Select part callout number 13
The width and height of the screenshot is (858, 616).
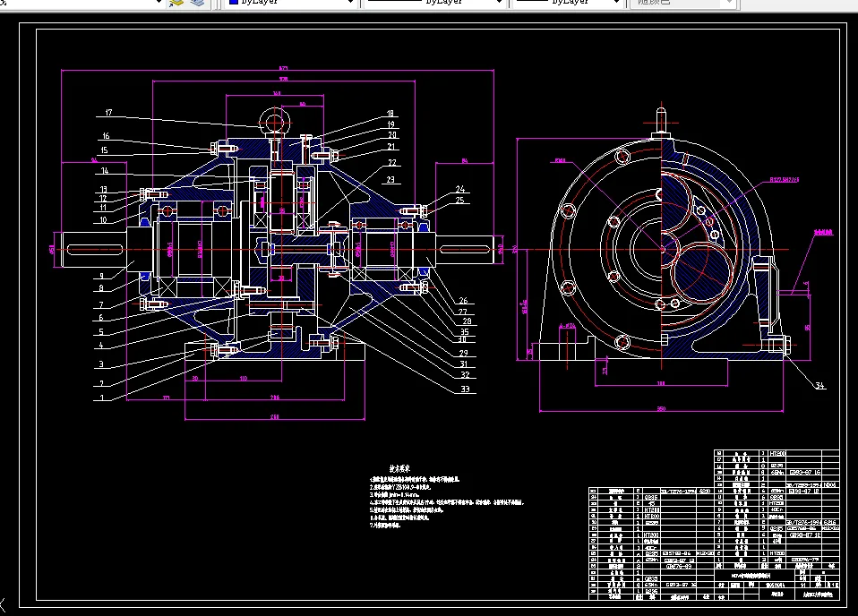pyautogui.click(x=103, y=189)
